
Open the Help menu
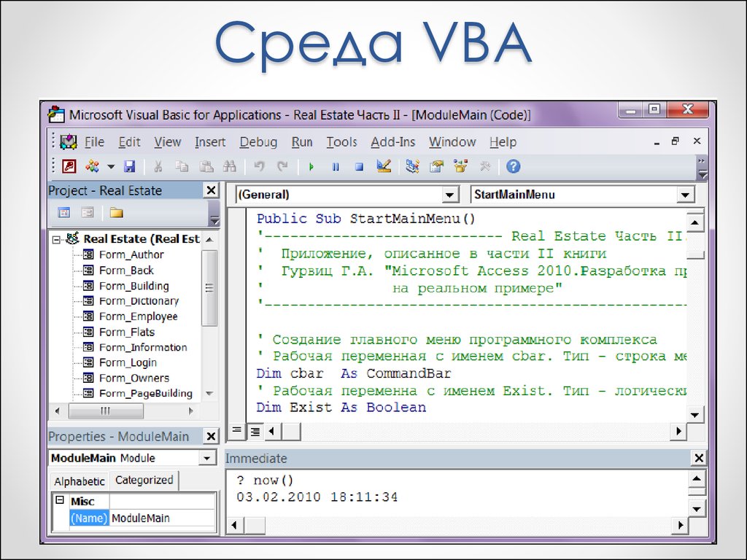pyautogui.click(x=503, y=142)
